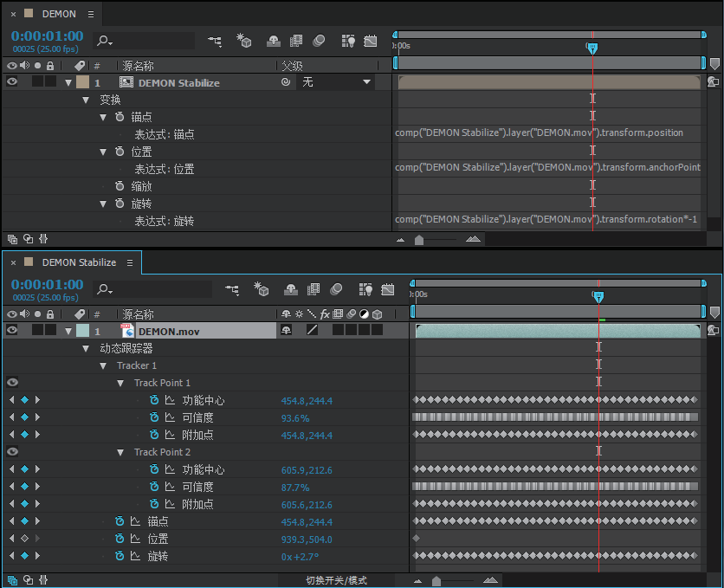Expand transfer controls pane in DEMON Stabilize timeline
724x588 pixels.
coord(29,580)
